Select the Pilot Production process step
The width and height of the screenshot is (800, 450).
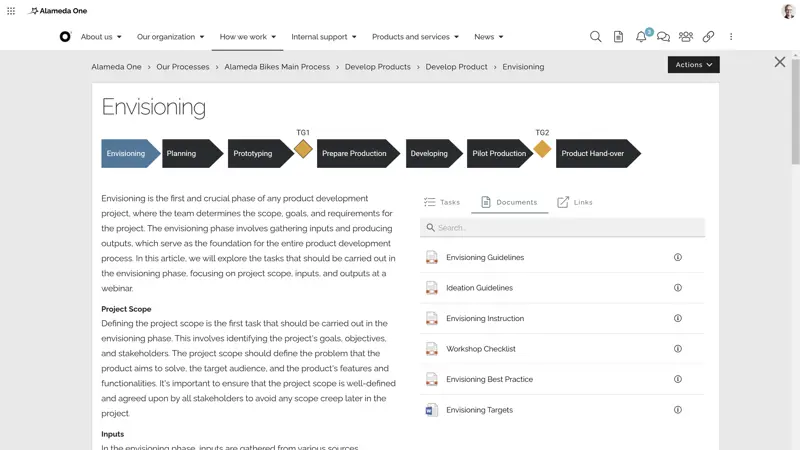point(499,154)
